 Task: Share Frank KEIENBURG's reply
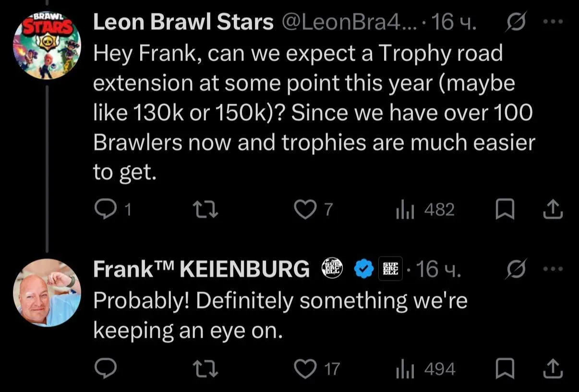click(x=553, y=368)
